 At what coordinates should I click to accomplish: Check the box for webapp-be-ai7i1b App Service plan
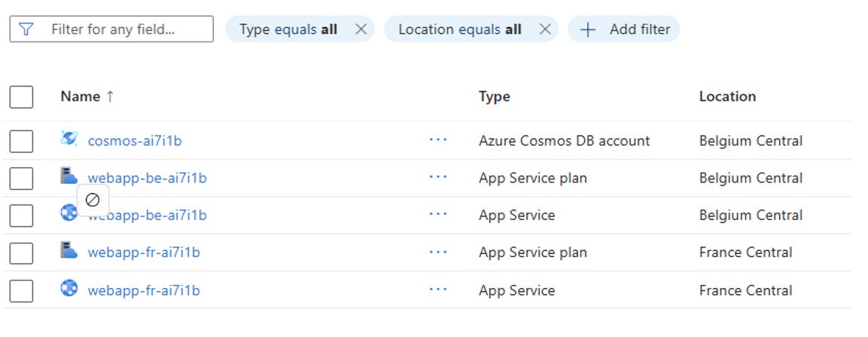pyautogui.click(x=21, y=179)
